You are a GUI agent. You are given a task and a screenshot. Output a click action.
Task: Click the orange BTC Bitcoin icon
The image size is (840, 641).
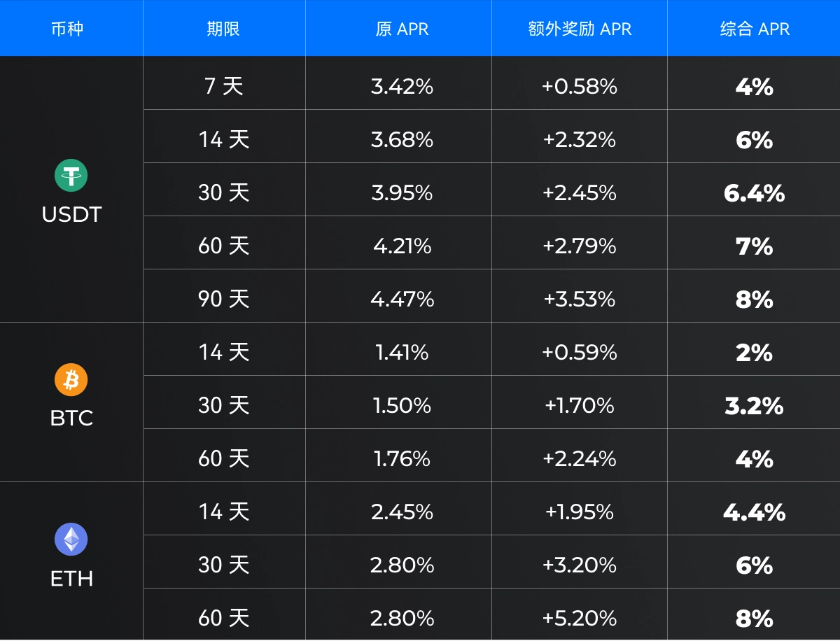pos(71,380)
